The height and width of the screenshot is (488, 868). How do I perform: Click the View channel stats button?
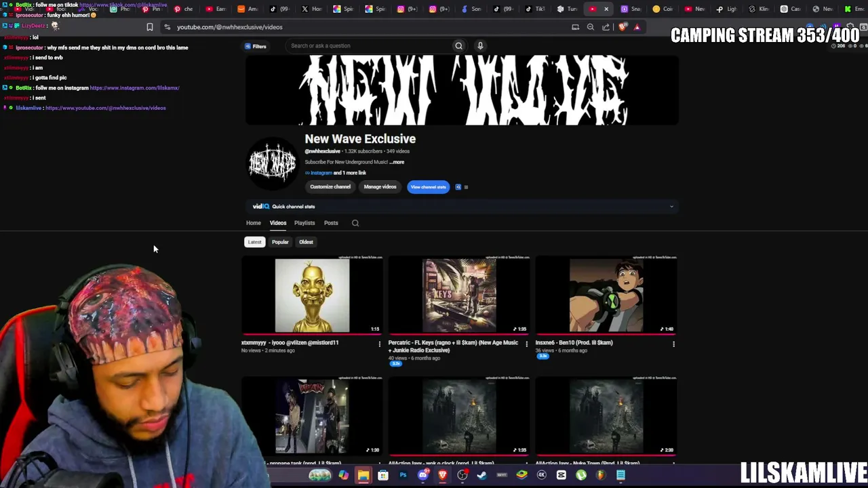(428, 187)
